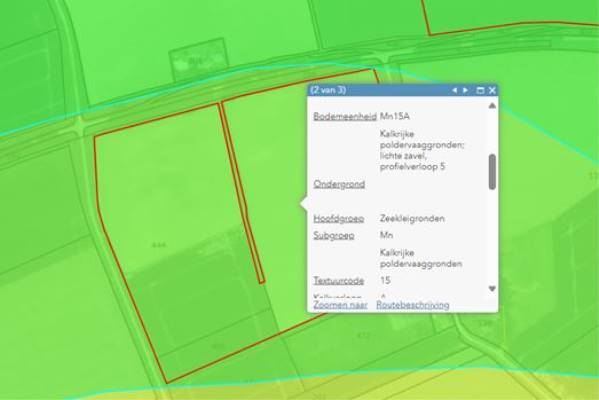Click the '(2 van 3)' popup title
This screenshot has width=599, height=400.
[328, 90]
